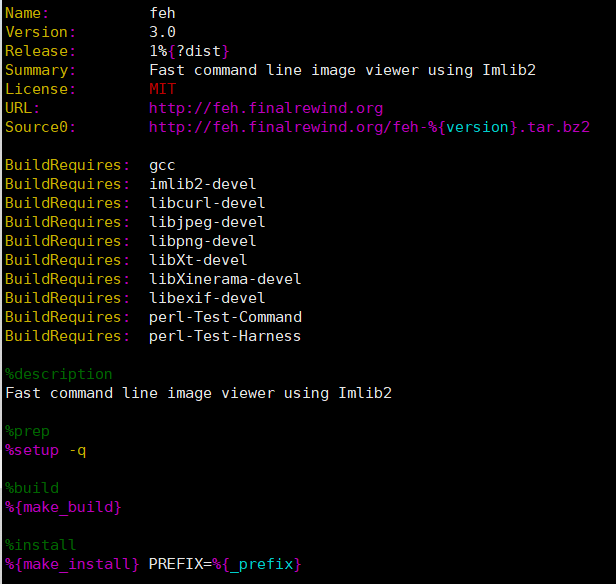This screenshot has height=584, width=616.
Task: Click the 'License:' tag
Action: click(x=40, y=89)
